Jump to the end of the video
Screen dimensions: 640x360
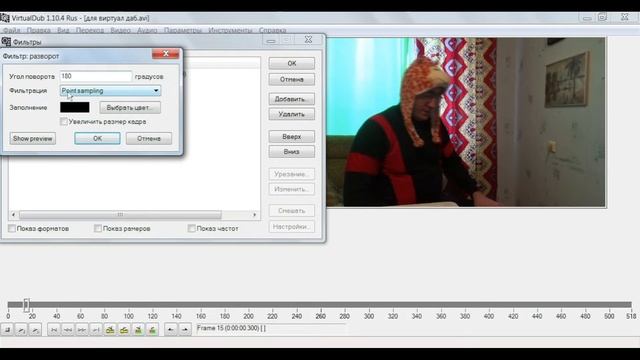pos(96,329)
